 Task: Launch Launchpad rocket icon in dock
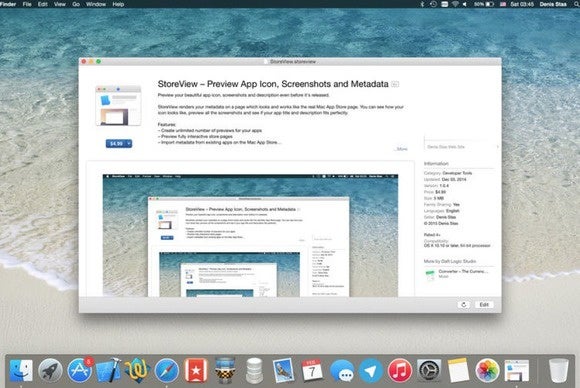click(50, 370)
